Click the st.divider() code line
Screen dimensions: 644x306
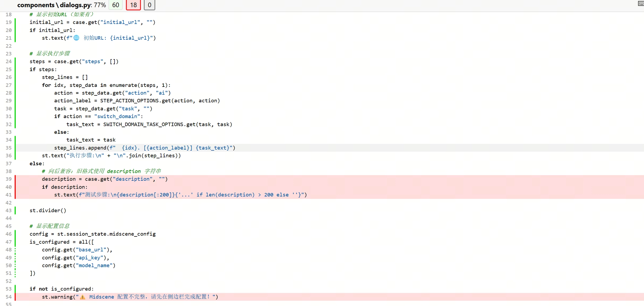coord(48,211)
